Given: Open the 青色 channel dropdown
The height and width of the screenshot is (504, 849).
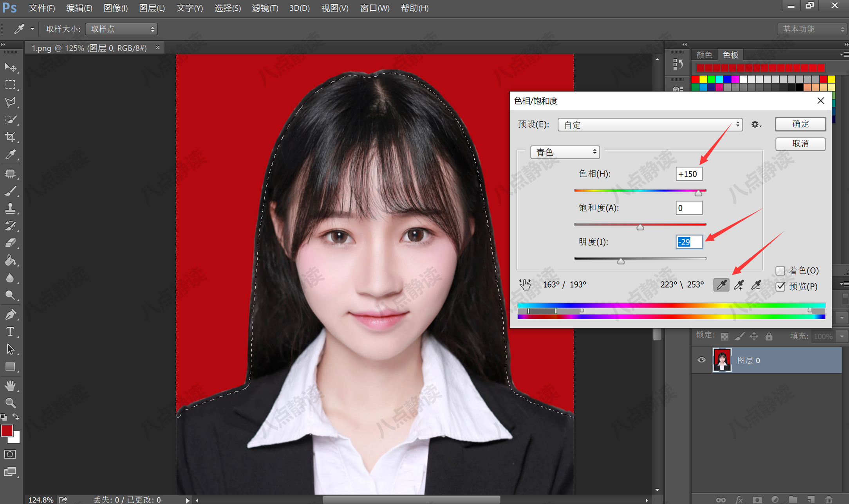Looking at the screenshot, I should [x=565, y=152].
